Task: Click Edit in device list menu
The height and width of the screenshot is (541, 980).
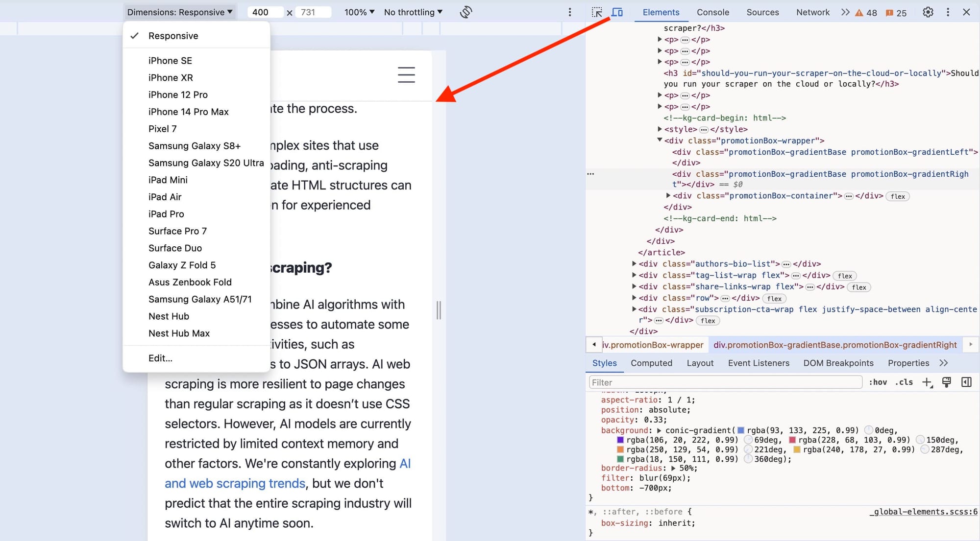Action: click(x=159, y=358)
